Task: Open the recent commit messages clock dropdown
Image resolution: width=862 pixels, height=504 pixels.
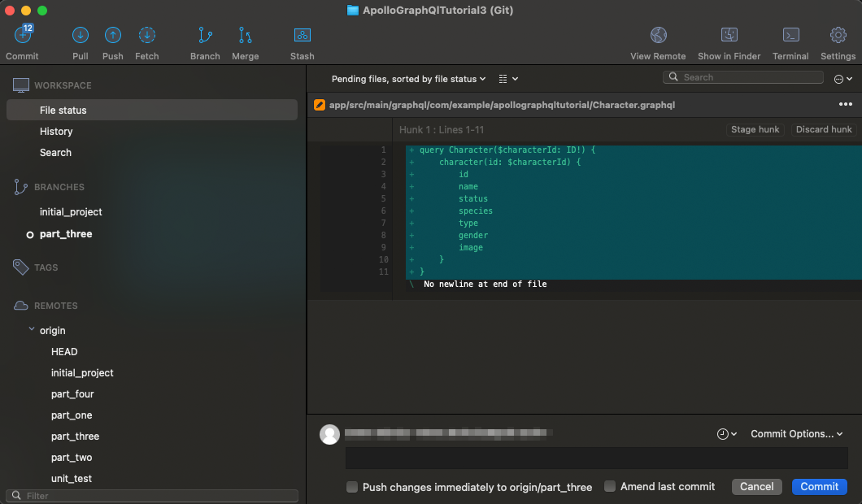Action: click(727, 434)
